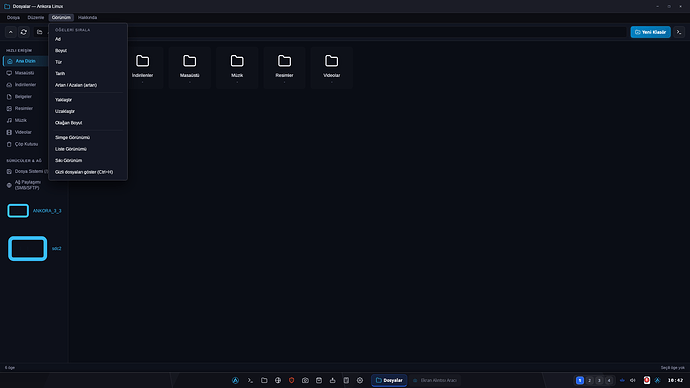This screenshot has width=690, height=388.
Task: Click the Yeni Klasör button
Action: [x=650, y=32]
